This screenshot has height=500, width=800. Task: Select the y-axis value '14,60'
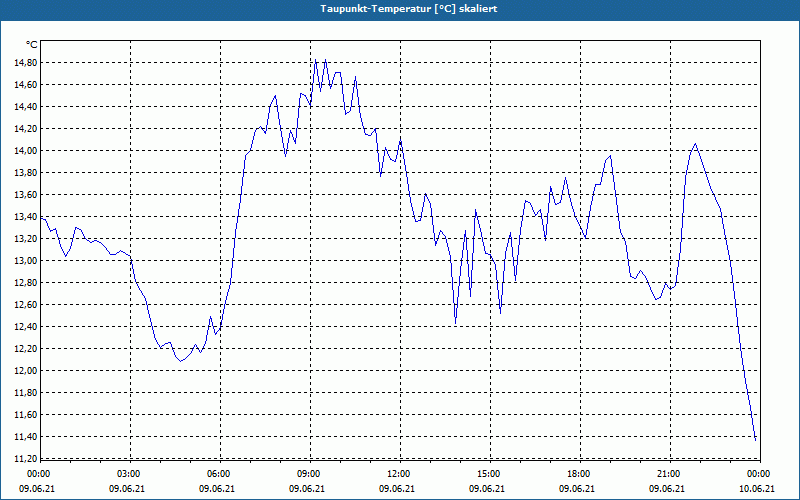[26, 85]
